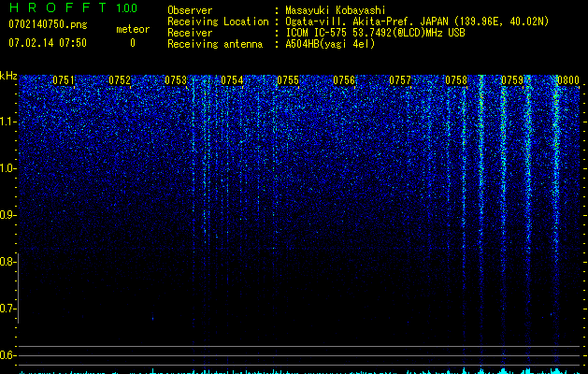
Task: Click the HROFFT 1.0.0 title text
Action: click(73, 7)
